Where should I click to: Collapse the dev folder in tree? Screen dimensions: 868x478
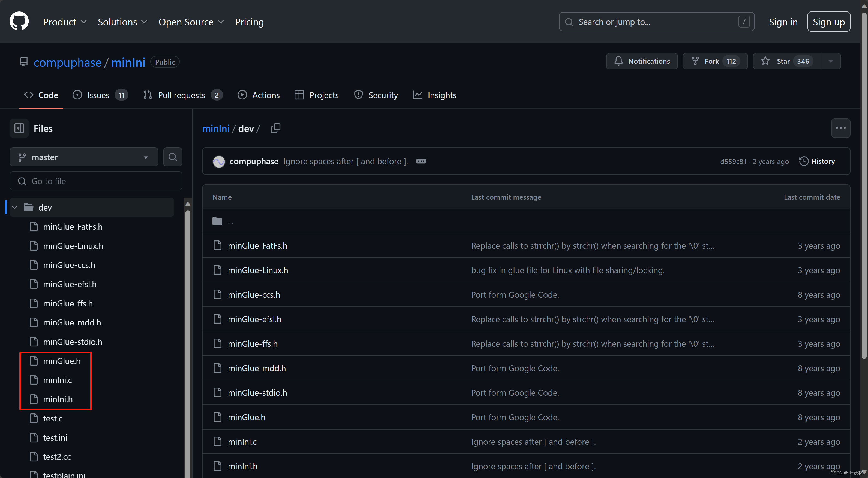pos(14,207)
